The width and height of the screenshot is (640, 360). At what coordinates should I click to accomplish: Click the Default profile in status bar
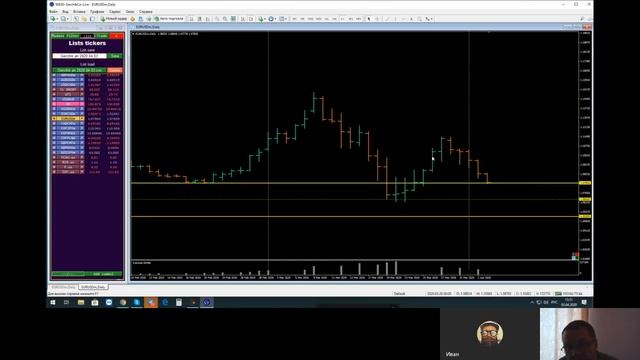399,293
